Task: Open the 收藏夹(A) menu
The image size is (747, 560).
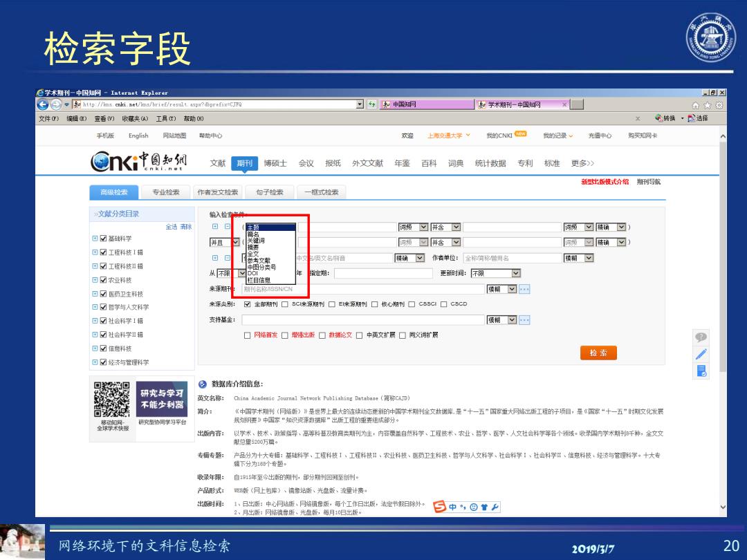Action: click(x=135, y=118)
